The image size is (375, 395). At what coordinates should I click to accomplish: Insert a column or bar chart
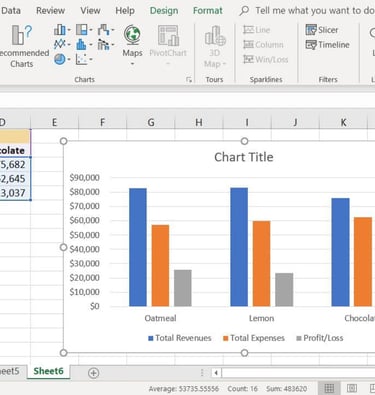pos(62,30)
